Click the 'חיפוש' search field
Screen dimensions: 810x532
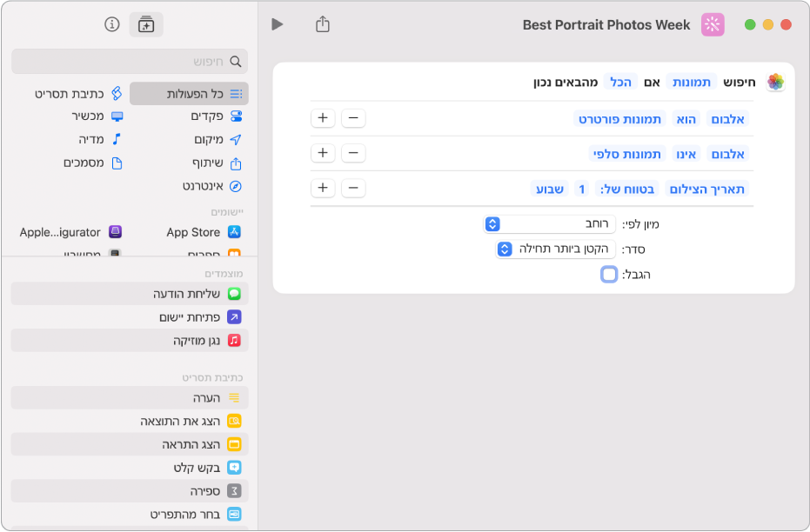[x=130, y=62]
